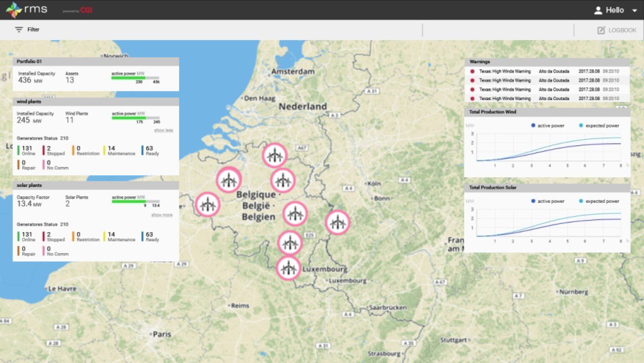The image size is (644, 363).
Task: Select turbine marker directly above Belgique label
Action: tap(283, 180)
